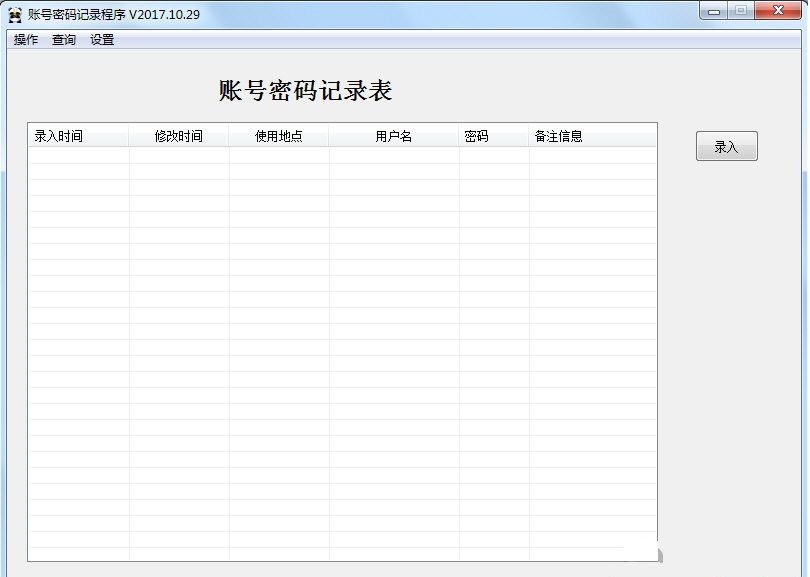This screenshot has width=810, height=577.
Task: Close the 账号密码记录程序 window
Action: point(777,11)
